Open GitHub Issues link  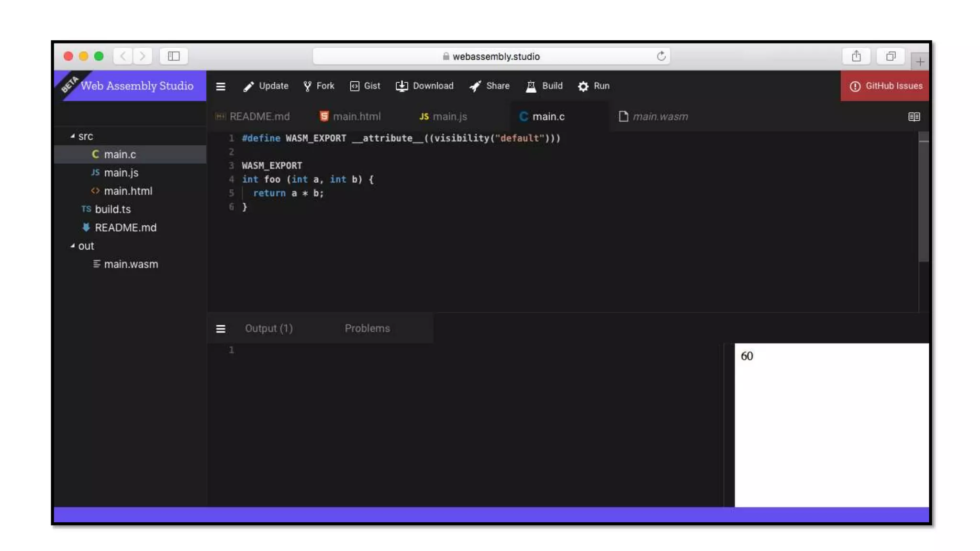coord(885,86)
